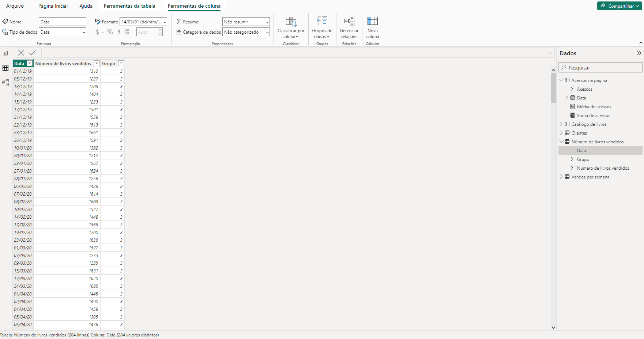Select Número de livros vendidos field in tree
The height and width of the screenshot is (339, 644).
coord(603,168)
